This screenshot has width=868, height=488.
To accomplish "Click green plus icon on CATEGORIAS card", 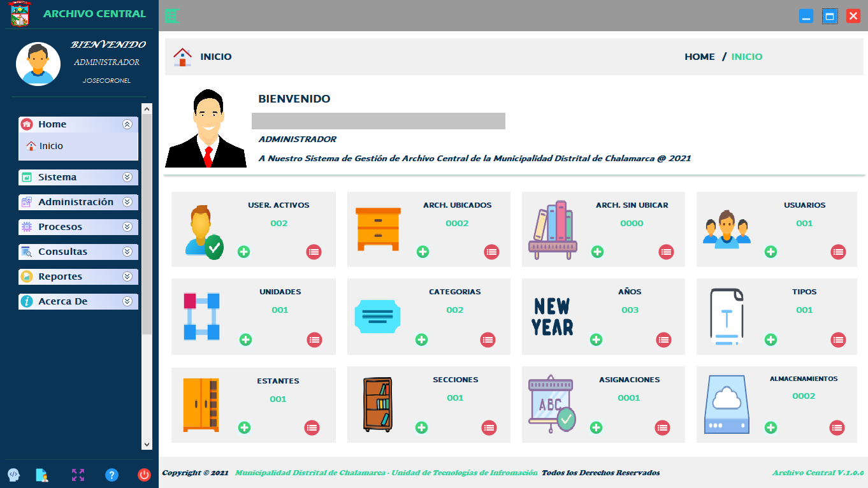I will tap(421, 340).
